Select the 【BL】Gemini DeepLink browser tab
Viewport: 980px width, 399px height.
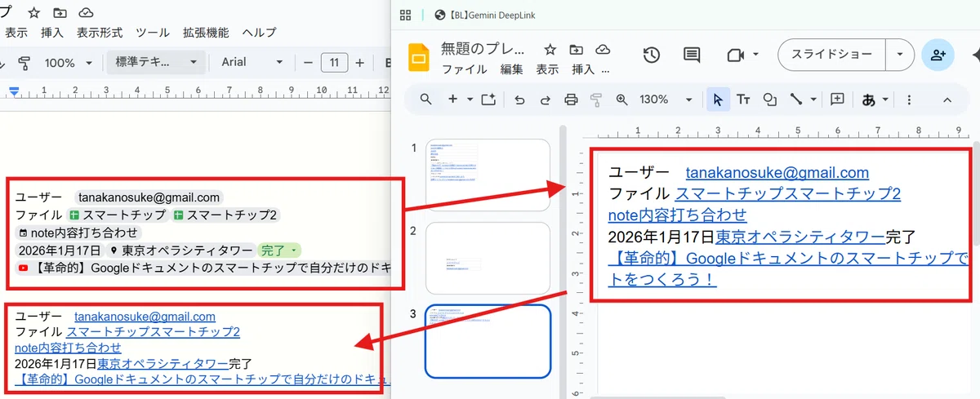pyautogui.click(x=487, y=15)
